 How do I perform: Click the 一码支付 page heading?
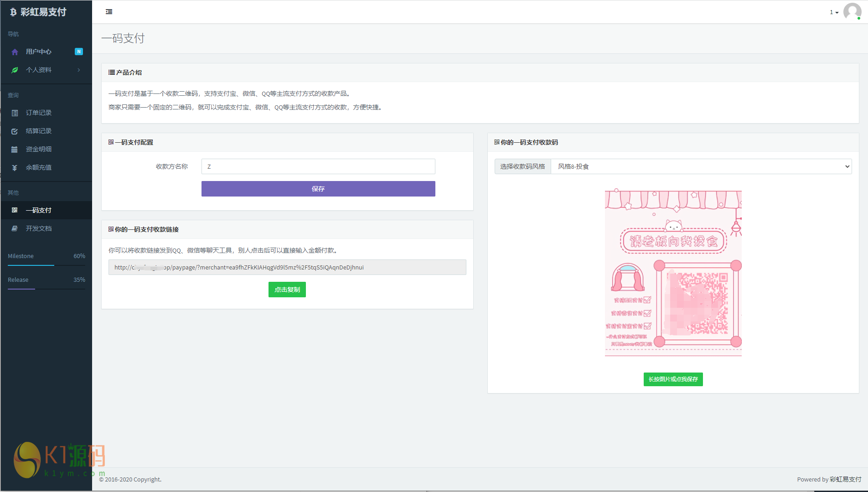(x=123, y=38)
